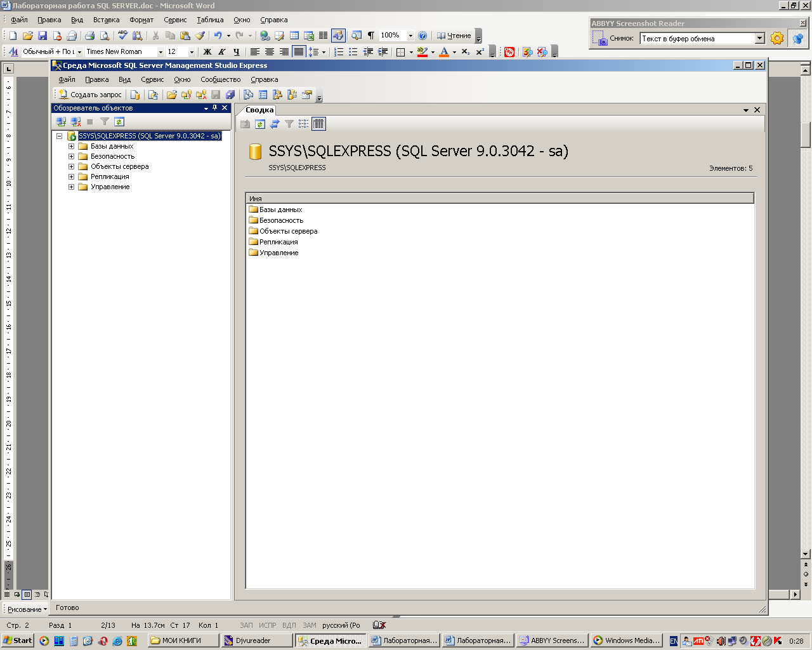
Task: Open Базы данных folder in Сводка list
Action: (276, 209)
